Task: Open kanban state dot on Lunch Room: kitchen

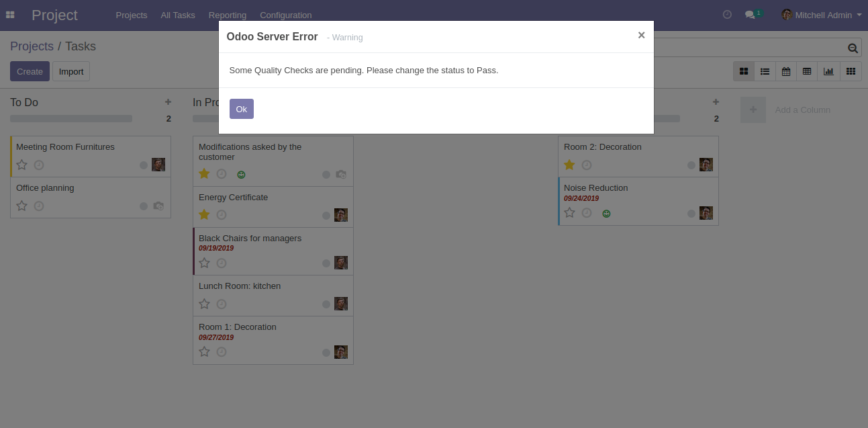Action: click(x=326, y=304)
